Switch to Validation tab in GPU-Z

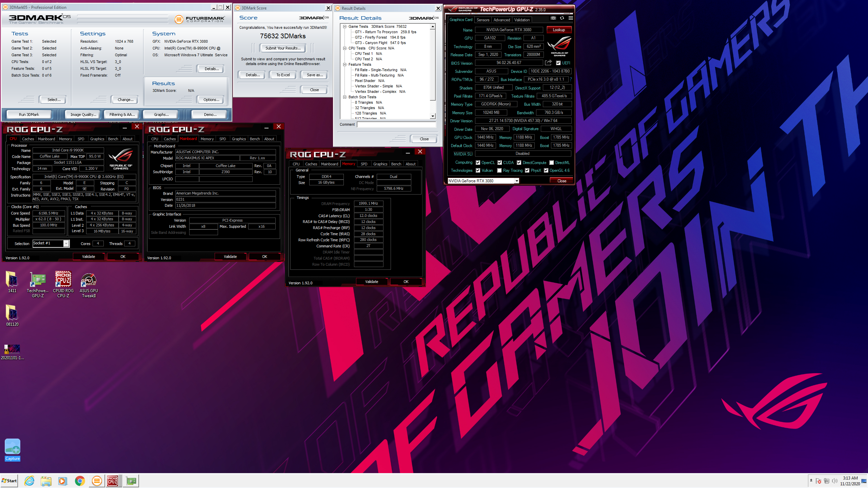click(x=522, y=20)
